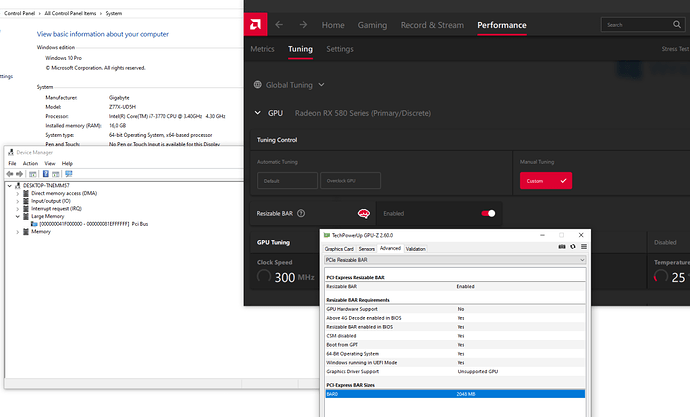Screen dimensions: 690x417
Task: Click the Control Panel breadcrumb link
Action: (19, 13)
